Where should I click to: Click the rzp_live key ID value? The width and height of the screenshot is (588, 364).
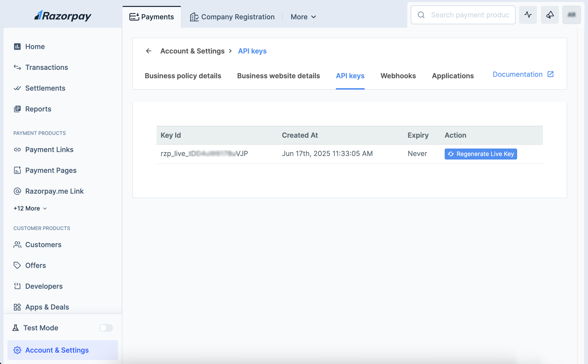pos(204,154)
